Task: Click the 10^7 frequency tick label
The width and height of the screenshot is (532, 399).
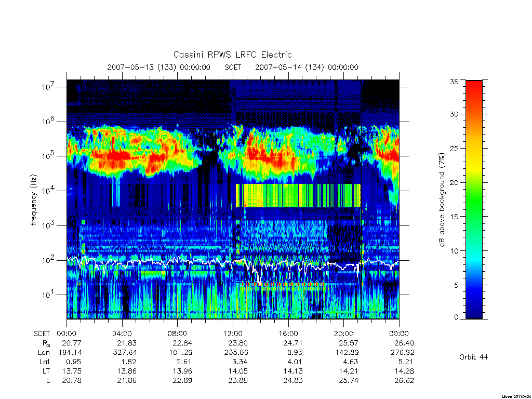Action: click(x=48, y=87)
